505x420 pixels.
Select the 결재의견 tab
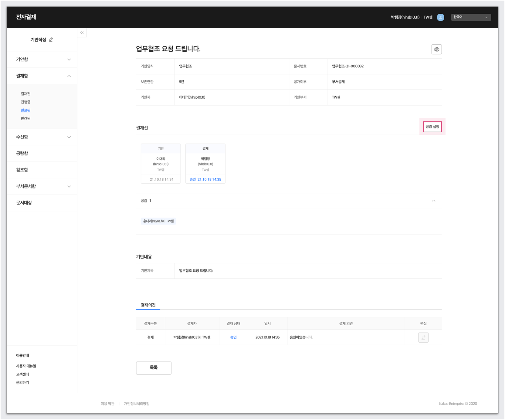coord(148,305)
